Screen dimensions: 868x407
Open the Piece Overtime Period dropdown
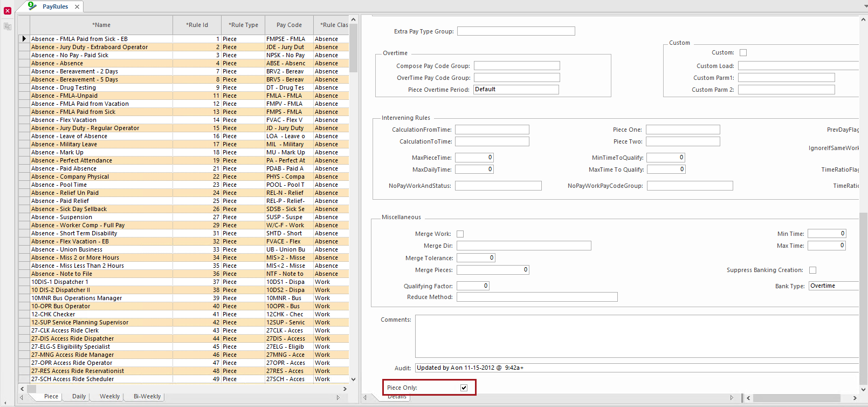[x=516, y=90]
